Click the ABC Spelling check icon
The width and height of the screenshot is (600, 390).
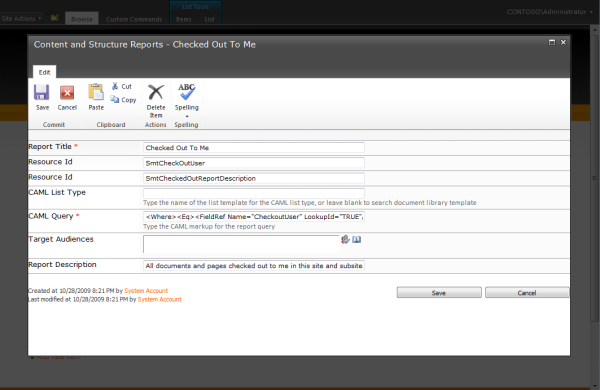[x=186, y=92]
